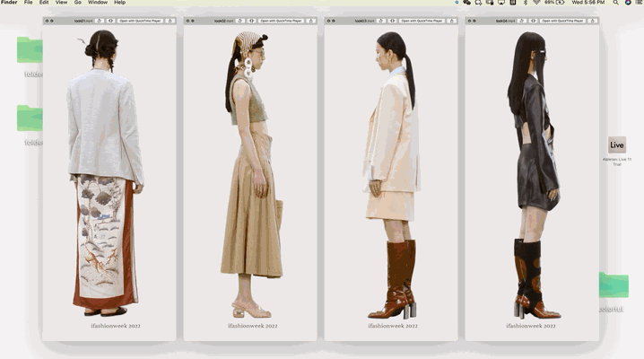Select the upper green folder on the desktop

coord(30,50)
